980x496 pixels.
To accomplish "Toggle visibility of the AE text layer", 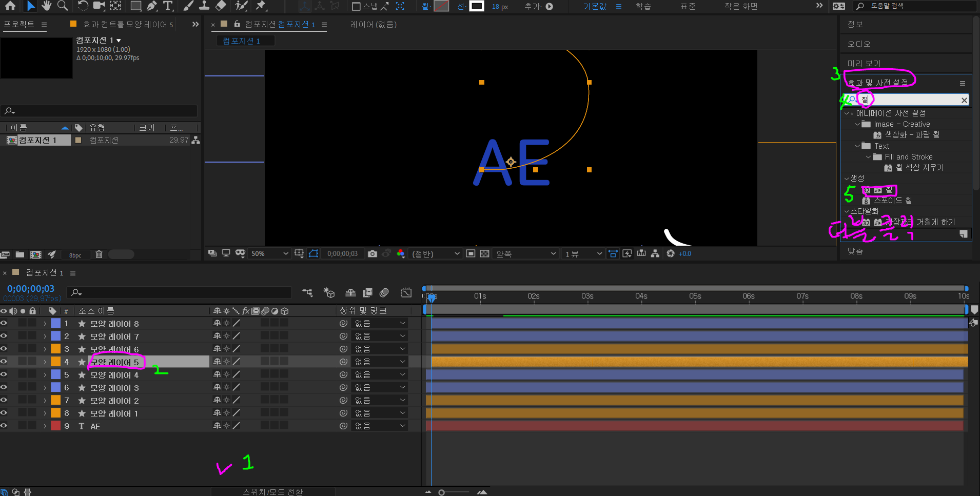I will click(x=4, y=426).
